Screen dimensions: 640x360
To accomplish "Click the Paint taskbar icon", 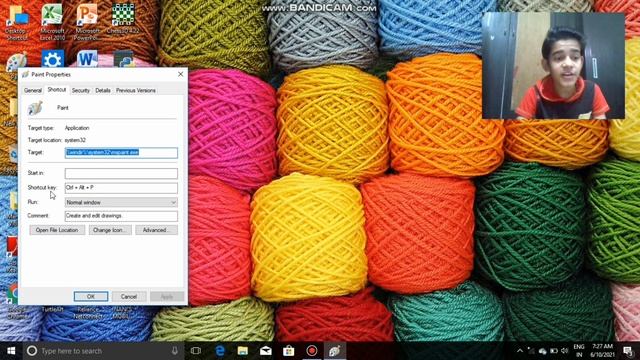I will tap(335, 351).
